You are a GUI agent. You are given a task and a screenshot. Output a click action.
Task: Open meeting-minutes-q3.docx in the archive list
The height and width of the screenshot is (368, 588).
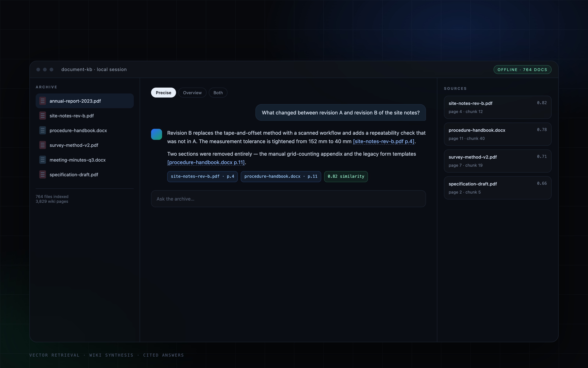pyautogui.click(x=85, y=160)
